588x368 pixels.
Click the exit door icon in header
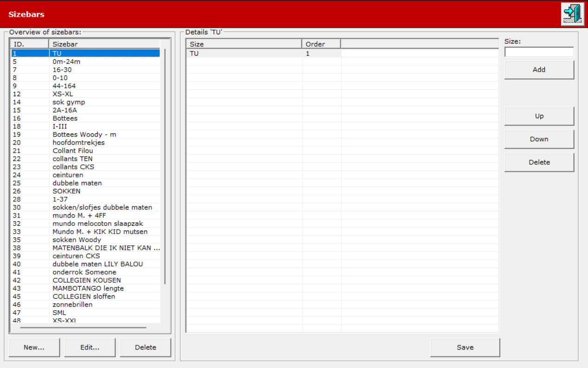coord(573,14)
